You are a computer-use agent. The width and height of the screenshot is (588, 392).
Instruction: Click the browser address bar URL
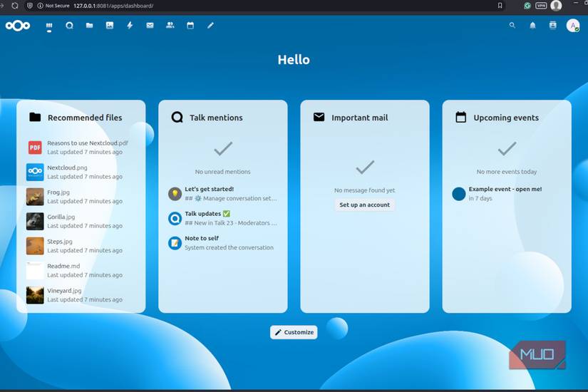113,6
